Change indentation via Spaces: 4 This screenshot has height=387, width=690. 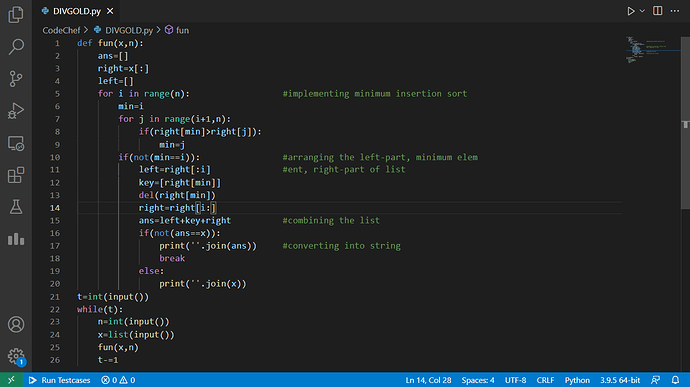(478, 380)
